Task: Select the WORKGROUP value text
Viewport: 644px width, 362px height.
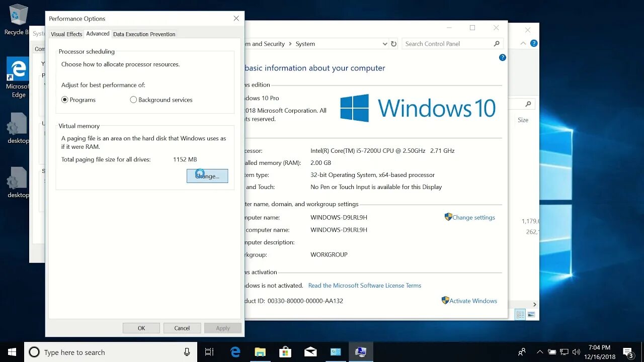Action: tap(329, 254)
